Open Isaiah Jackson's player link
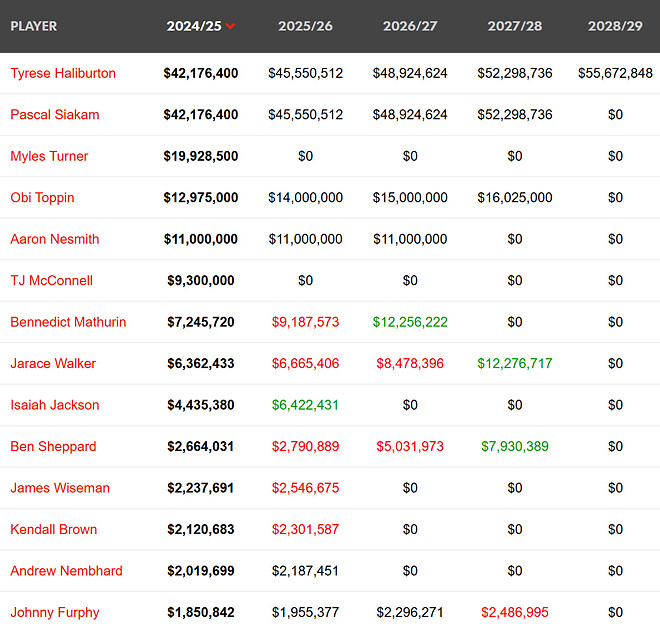 [55, 405]
